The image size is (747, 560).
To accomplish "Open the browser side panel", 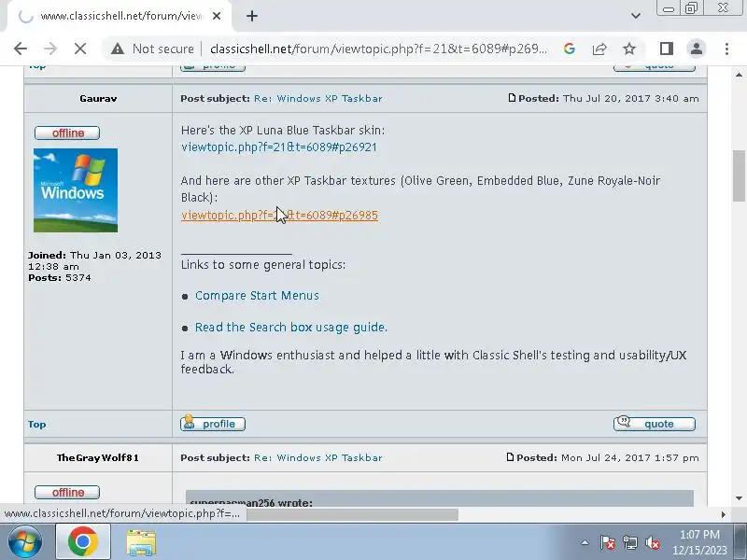I will point(666,49).
